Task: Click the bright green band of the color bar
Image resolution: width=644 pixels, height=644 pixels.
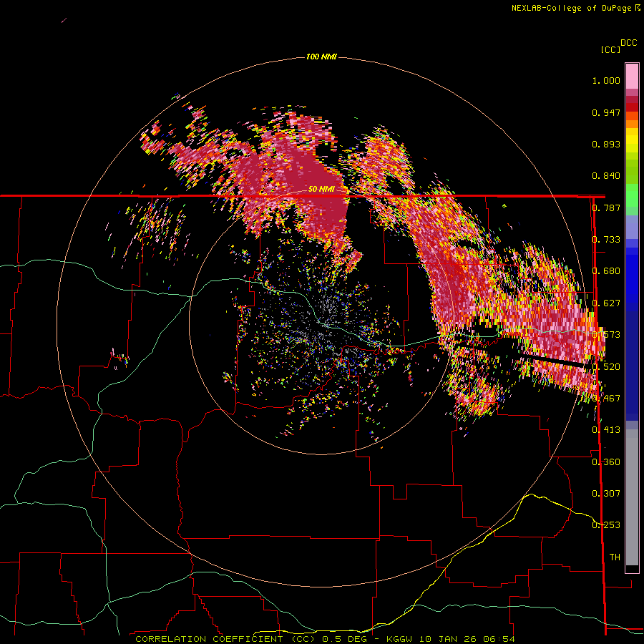Action: 632,195
